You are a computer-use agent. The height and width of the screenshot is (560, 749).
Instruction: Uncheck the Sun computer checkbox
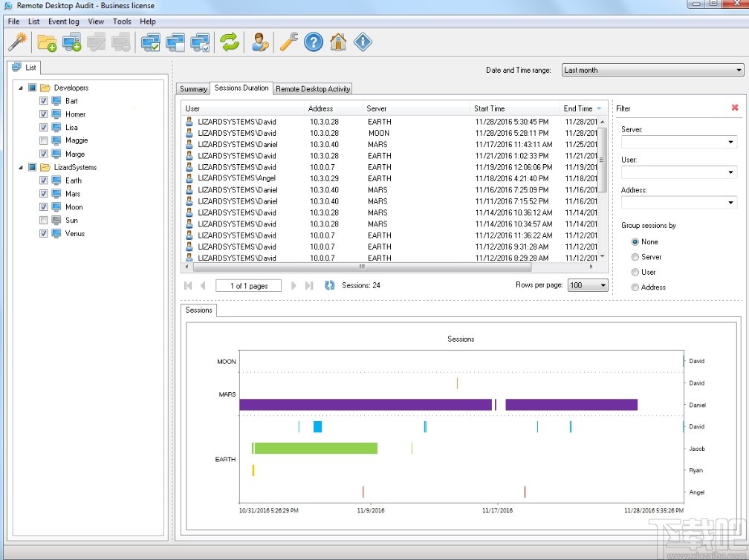click(x=43, y=220)
